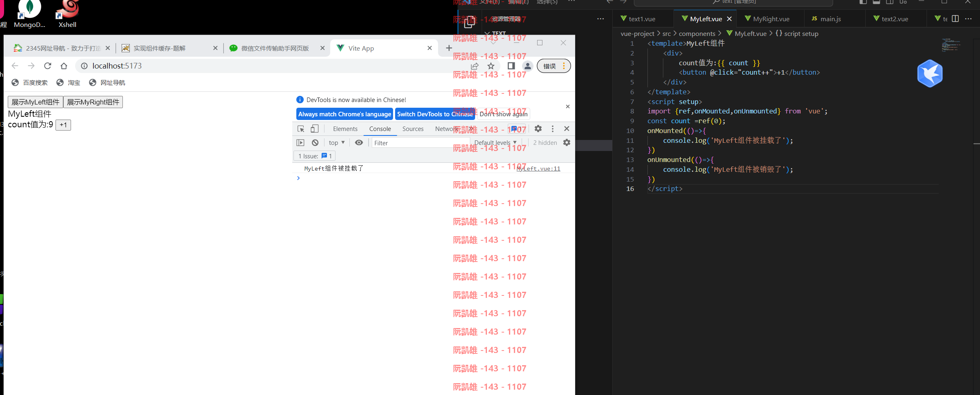Open the Chrome home page icon
Image resolution: width=980 pixels, height=395 pixels.
point(64,66)
